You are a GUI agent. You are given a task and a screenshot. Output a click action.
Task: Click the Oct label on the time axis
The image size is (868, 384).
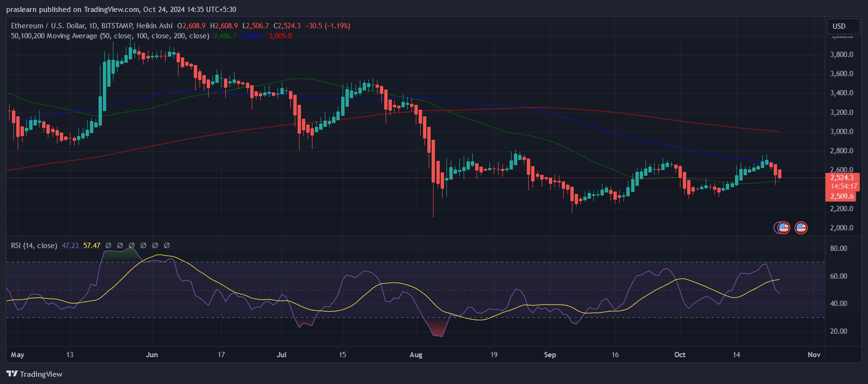click(x=679, y=355)
